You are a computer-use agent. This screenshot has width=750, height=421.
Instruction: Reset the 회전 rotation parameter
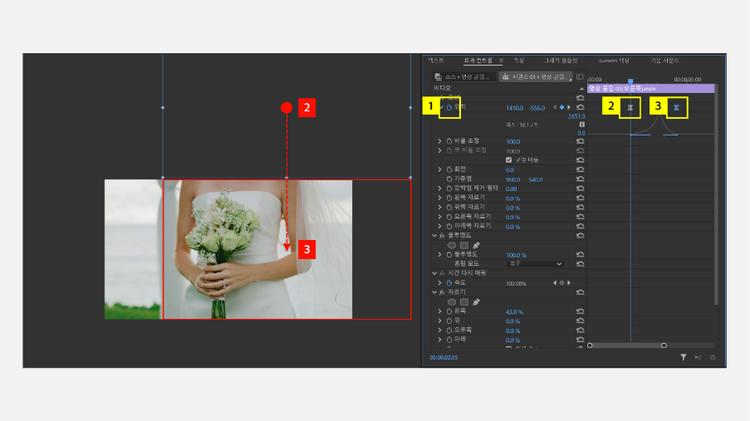[x=580, y=169]
